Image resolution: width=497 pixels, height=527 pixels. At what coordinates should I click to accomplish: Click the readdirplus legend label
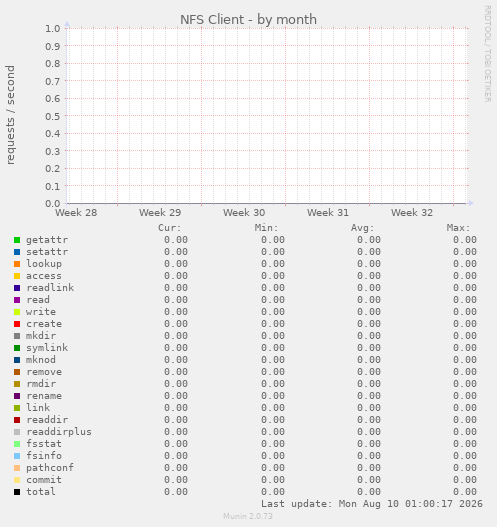59,432
